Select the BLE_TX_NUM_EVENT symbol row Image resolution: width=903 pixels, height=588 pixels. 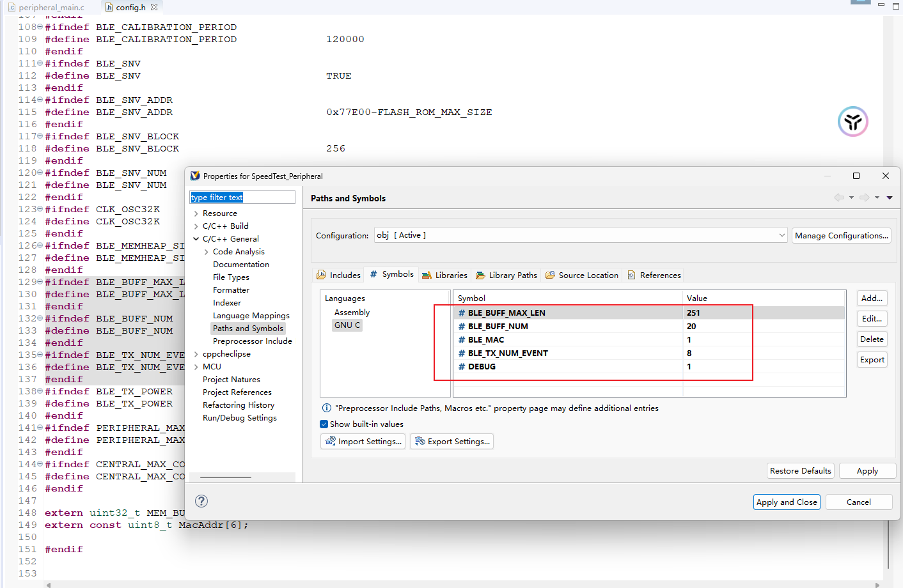click(649, 353)
